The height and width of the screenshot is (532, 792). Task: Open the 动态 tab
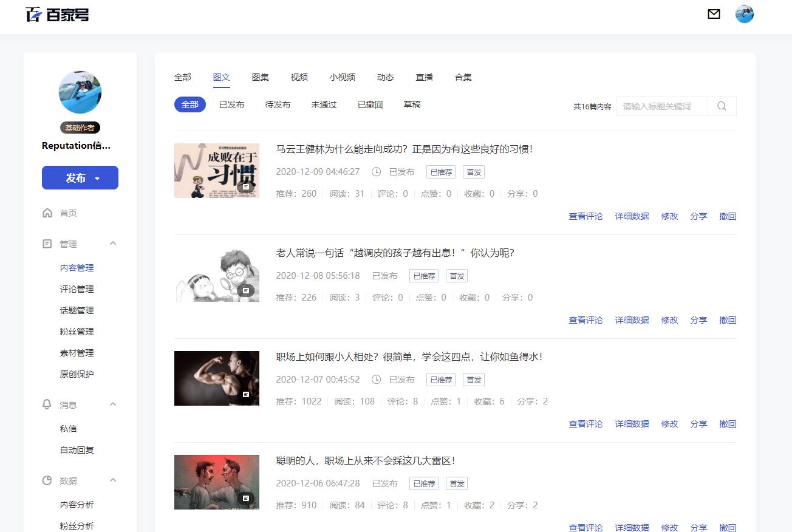pyautogui.click(x=386, y=77)
